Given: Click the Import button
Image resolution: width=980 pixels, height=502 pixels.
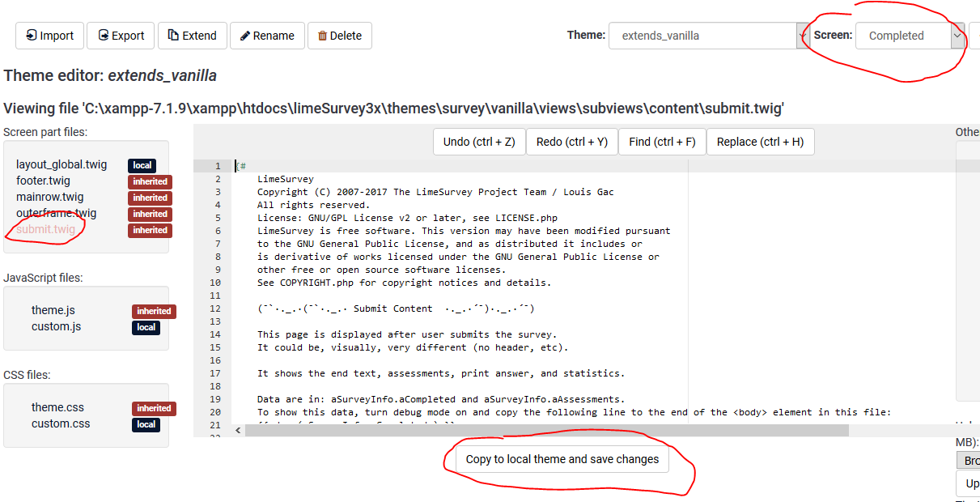Looking at the screenshot, I should click(49, 36).
